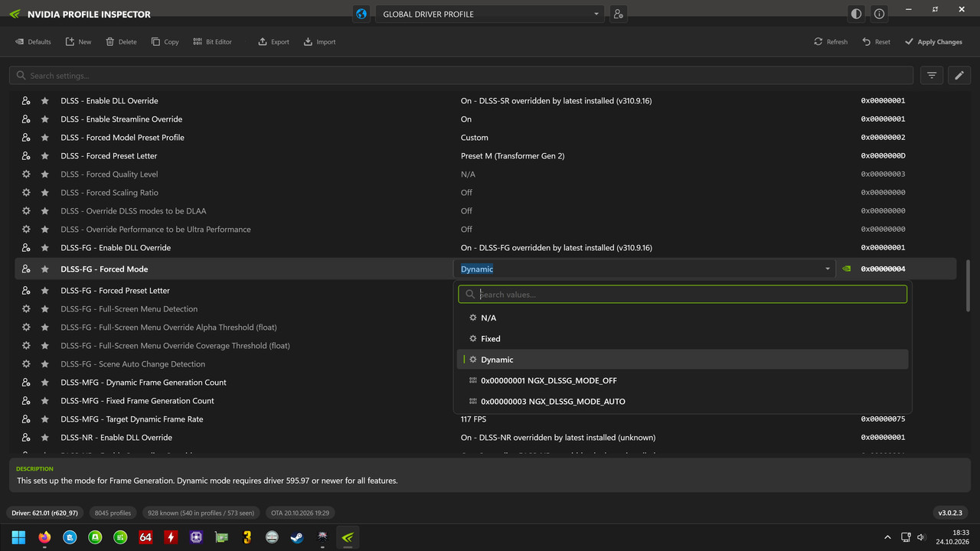This screenshot has width=980, height=551.
Task: Click the NVIDIA logo icon in DLSS-FG Forced Mode row
Action: pos(846,269)
